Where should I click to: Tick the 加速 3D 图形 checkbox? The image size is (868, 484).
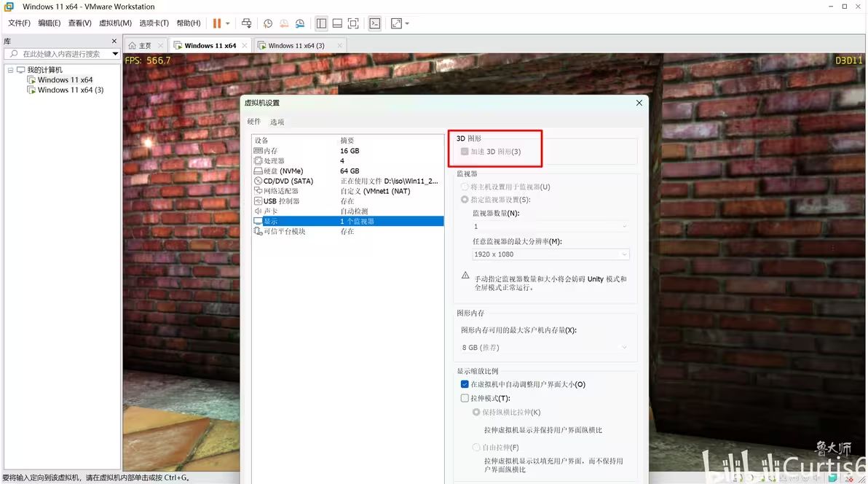point(465,152)
